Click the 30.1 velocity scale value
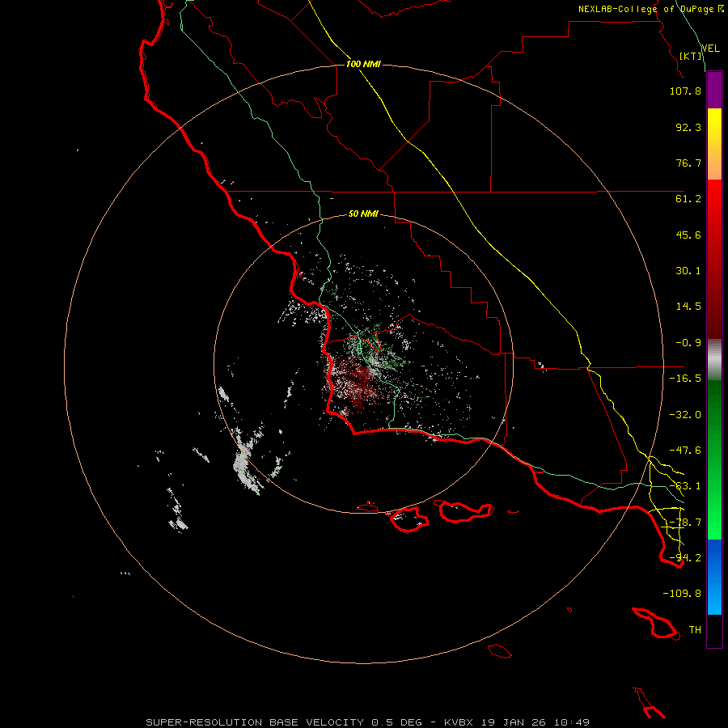This screenshot has height=728, width=728. point(688,271)
